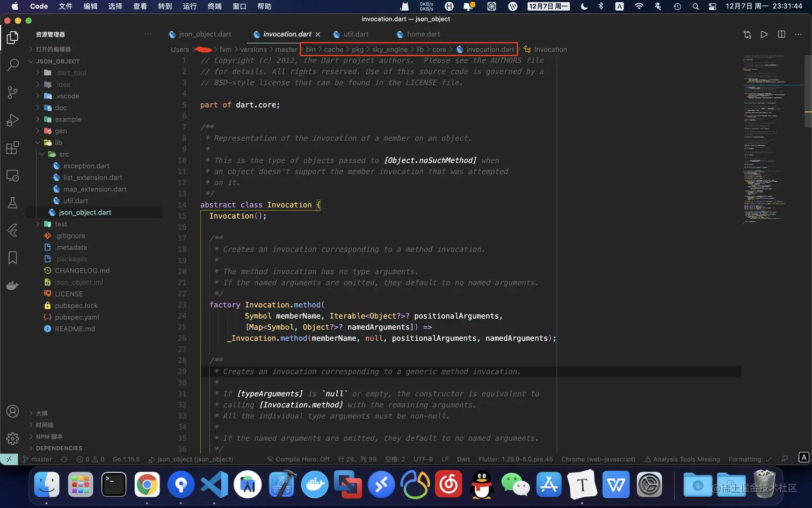Split the editor to the right
The height and width of the screenshot is (508, 812).
tap(781, 34)
